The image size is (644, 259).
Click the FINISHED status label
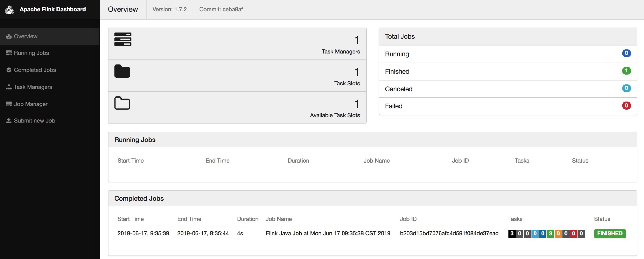coord(609,233)
